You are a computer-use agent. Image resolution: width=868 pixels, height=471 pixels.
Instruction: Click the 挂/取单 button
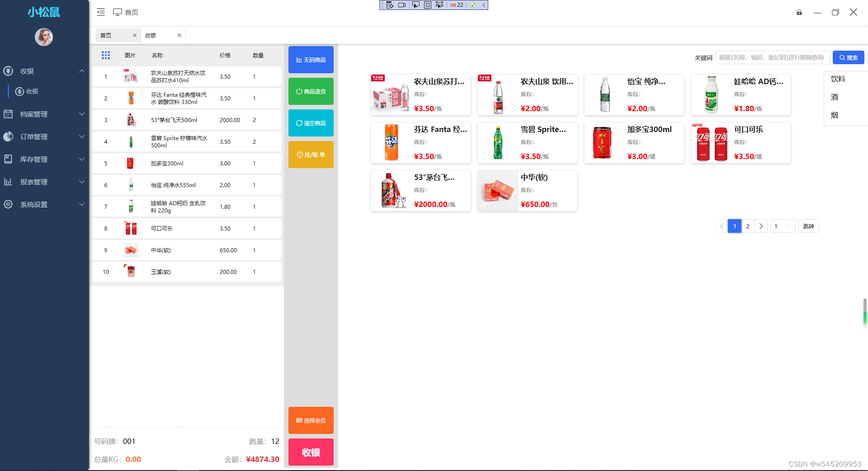pyautogui.click(x=311, y=155)
